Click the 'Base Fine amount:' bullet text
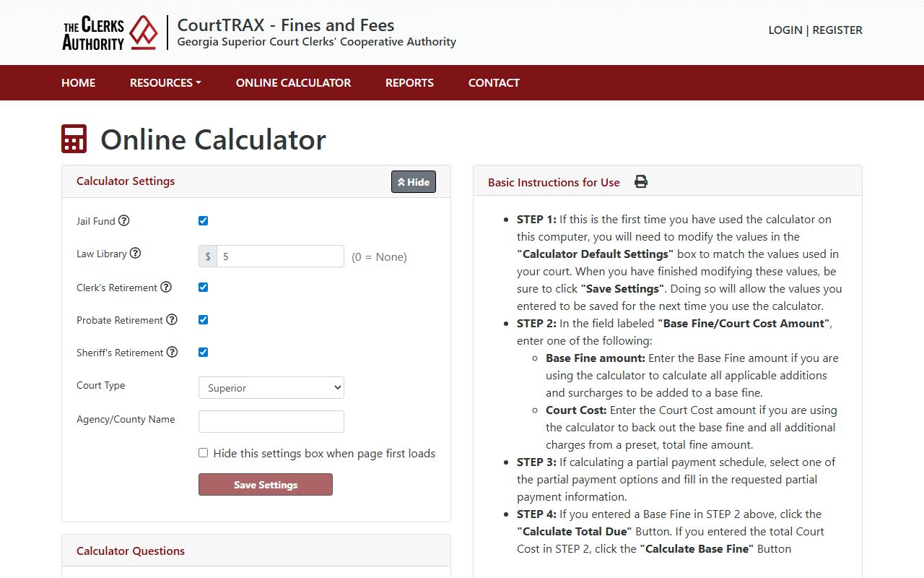Viewport: 924px width, 578px height. pos(596,358)
